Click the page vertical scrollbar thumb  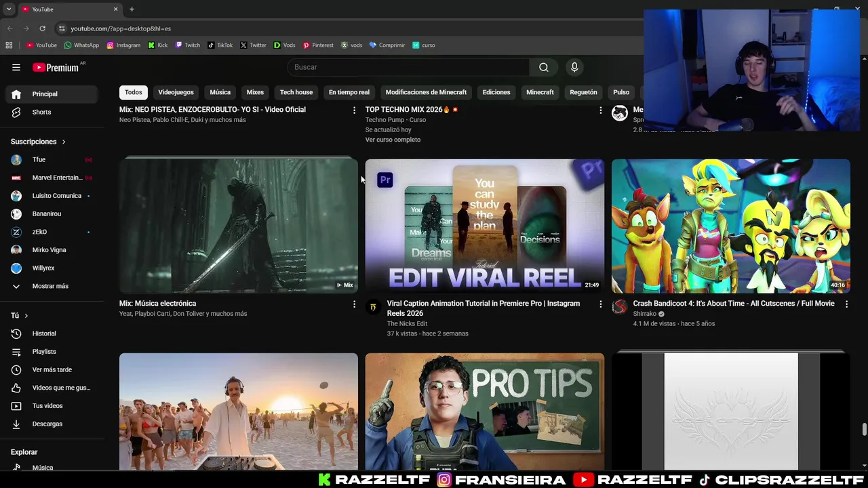click(864, 430)
